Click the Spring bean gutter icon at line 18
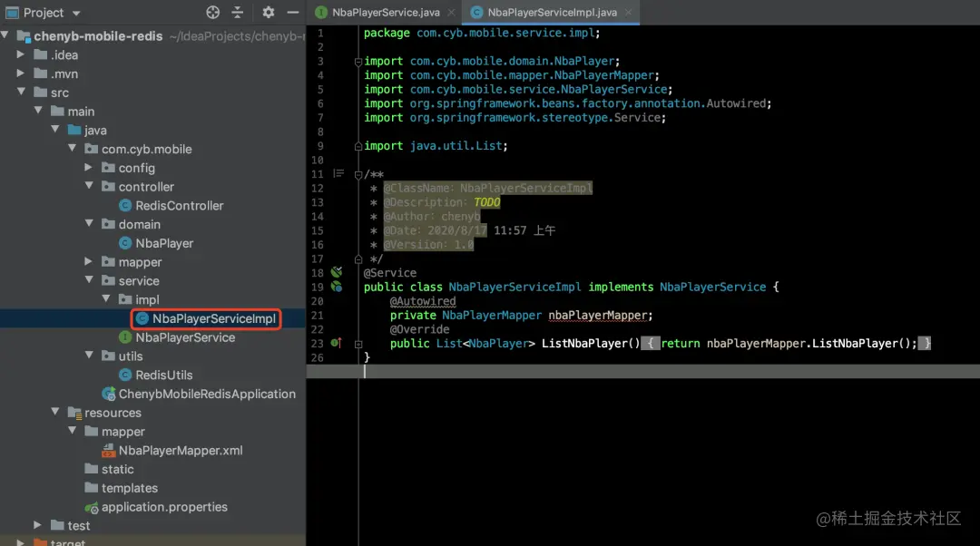The width and height of the screenshot is (980, 546). (337, 272)
